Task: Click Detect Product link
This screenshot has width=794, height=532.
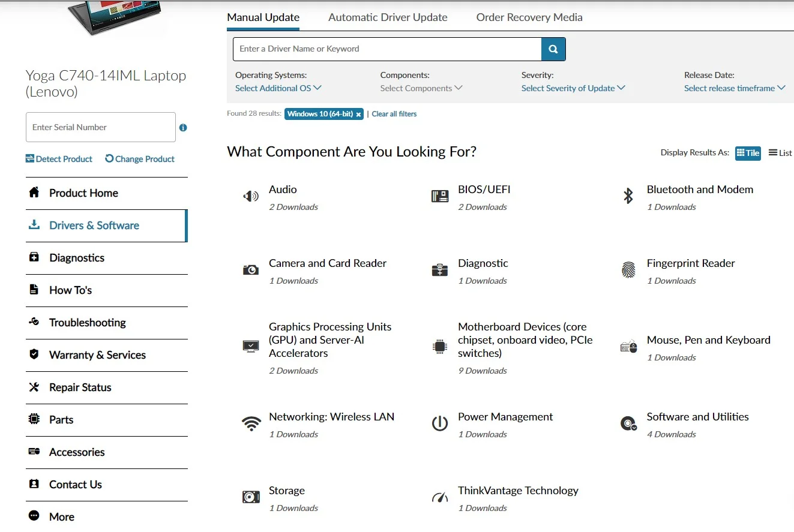Action: pos(59,159)
